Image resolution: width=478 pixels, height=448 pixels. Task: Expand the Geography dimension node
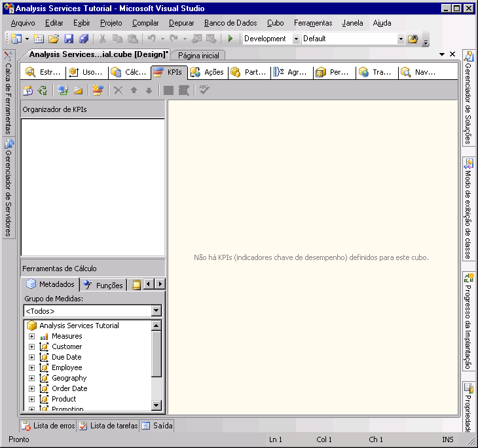(x=31, y=378)
